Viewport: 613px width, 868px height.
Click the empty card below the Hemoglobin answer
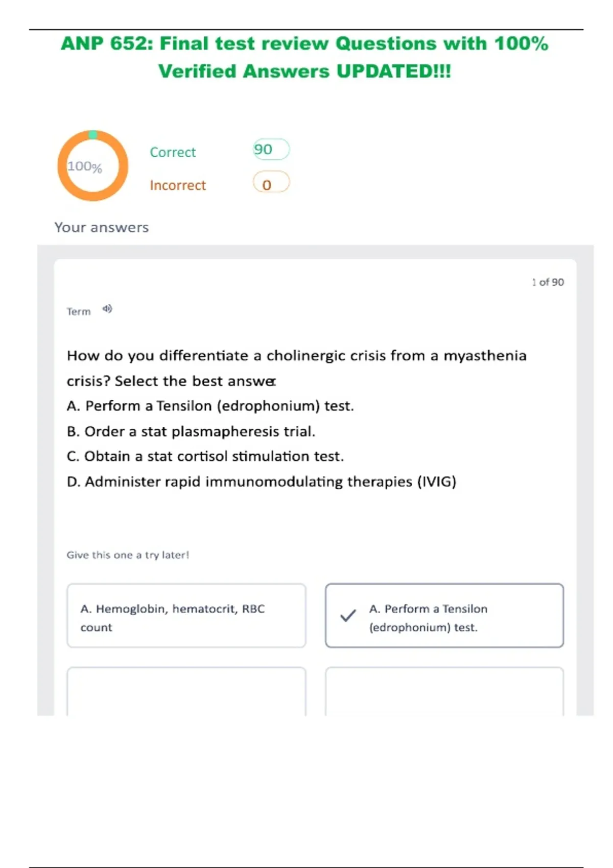[x=186, y=691]
